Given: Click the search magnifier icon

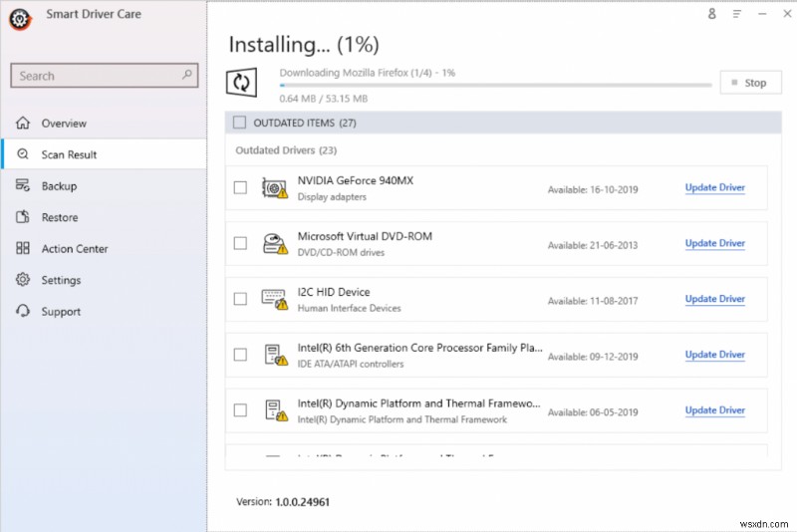Looking at the screenshot, I should click(186, 75).
